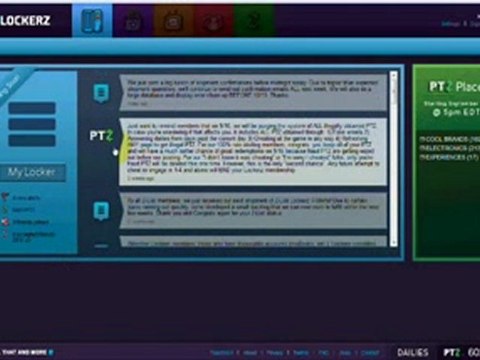Viewport: 480px width, 360px height.
Task: Click DAILIES in the bottom bar
Action: tap(413, 352)
